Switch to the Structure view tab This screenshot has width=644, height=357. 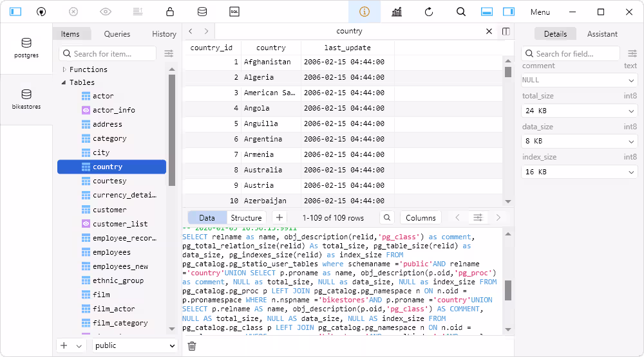tap(246, 218)
